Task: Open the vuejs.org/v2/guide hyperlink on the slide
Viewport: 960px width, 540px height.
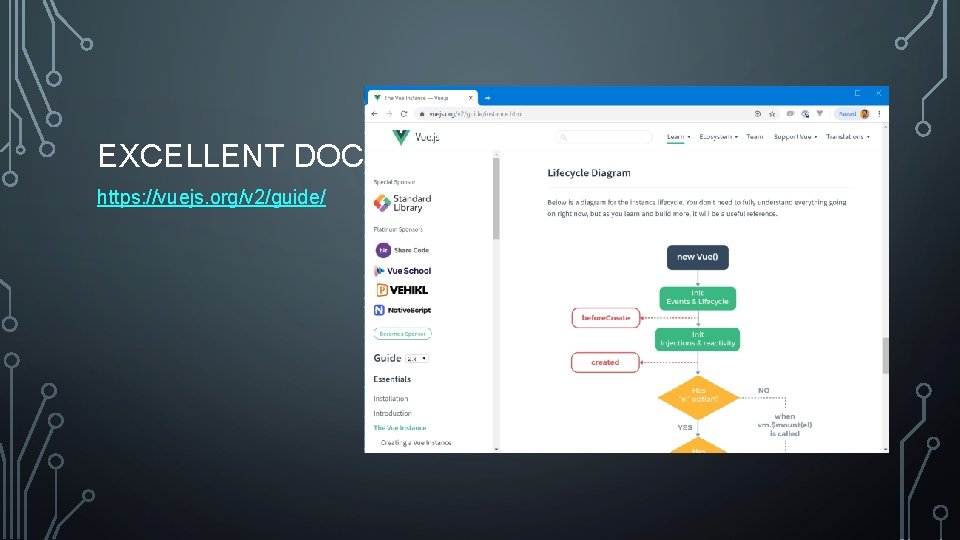Action: coord(211,197)
